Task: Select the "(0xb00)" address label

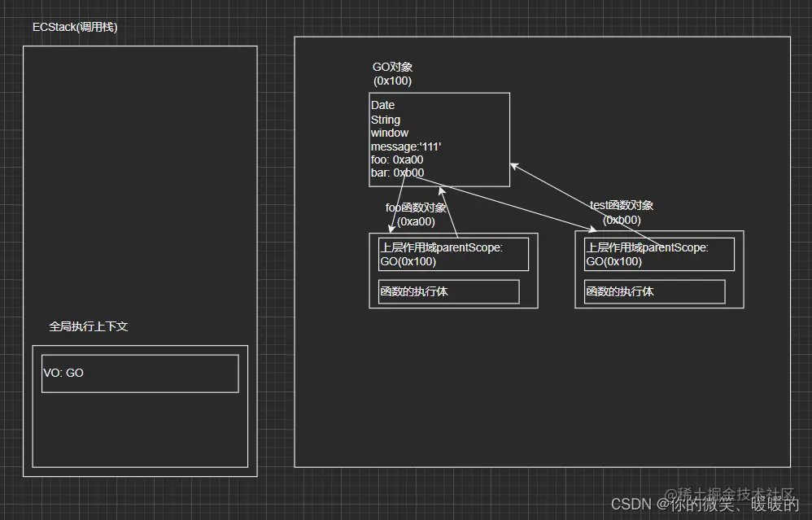Action: (622, 220)
